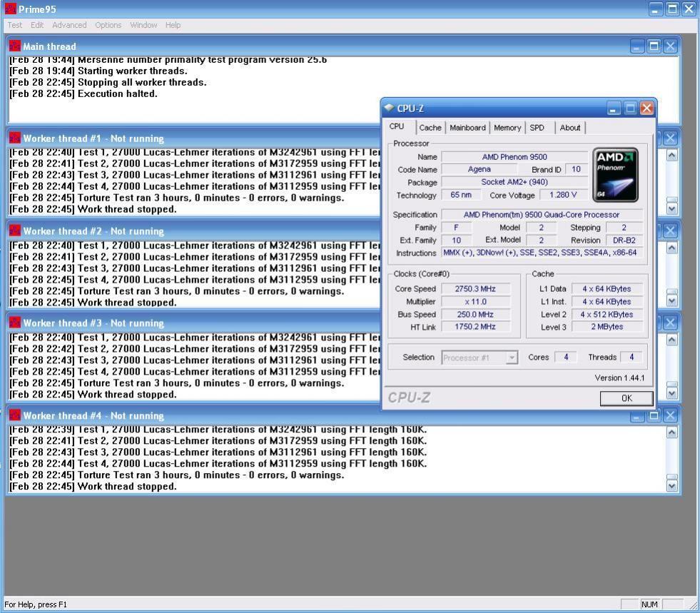This screenshot has height=613, width=700.
Task: Close the Prime95 application
Action: coord(689,9)
